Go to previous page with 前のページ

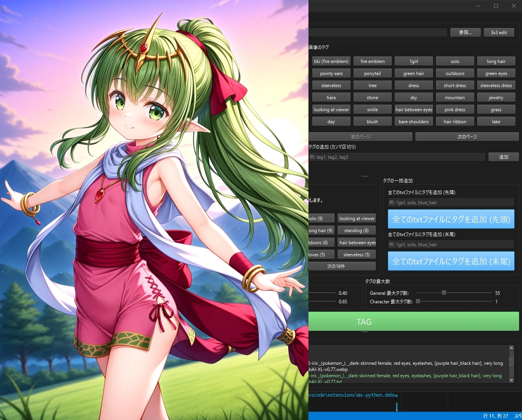[x=360, y=137]
